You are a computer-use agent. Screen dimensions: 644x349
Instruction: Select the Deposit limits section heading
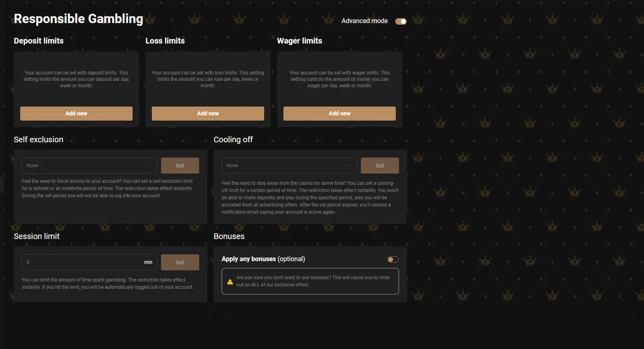pos(38,41)
